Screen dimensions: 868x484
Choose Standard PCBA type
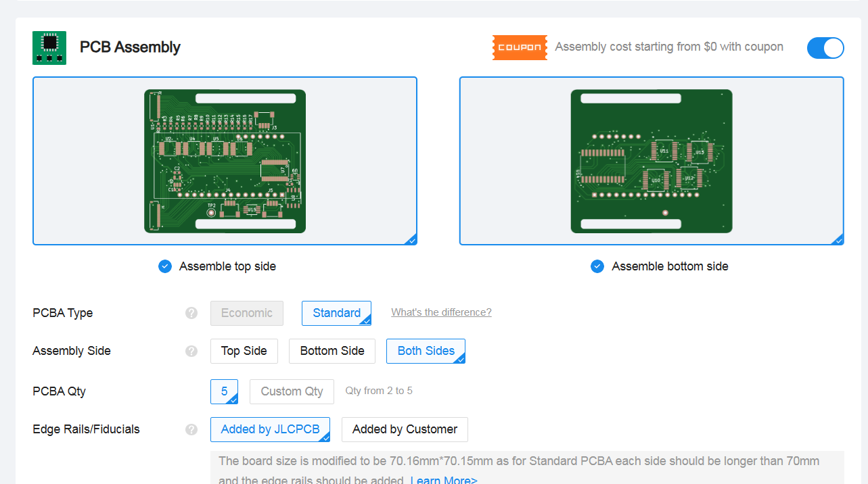click(336, 313)
